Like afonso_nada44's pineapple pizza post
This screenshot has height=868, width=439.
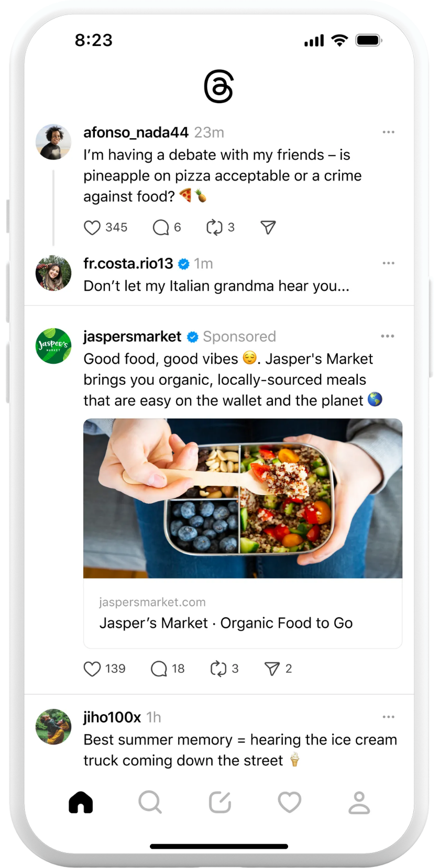[x=92, y=228]
